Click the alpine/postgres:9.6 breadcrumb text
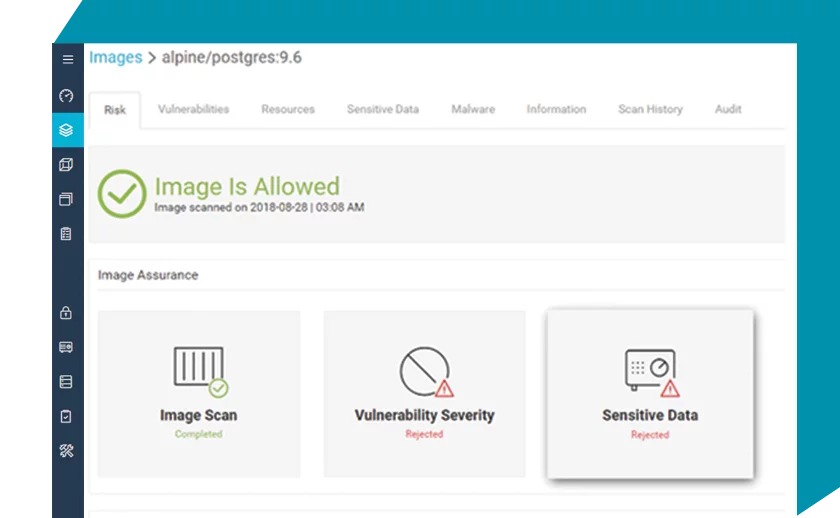Screen dimensions: 840x518 pos(231,57)
